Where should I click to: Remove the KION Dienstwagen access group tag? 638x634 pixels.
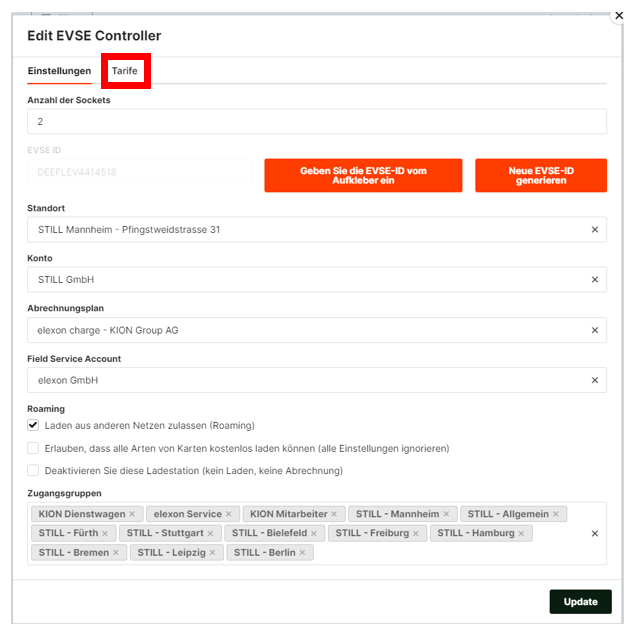(x=132, y=514)
